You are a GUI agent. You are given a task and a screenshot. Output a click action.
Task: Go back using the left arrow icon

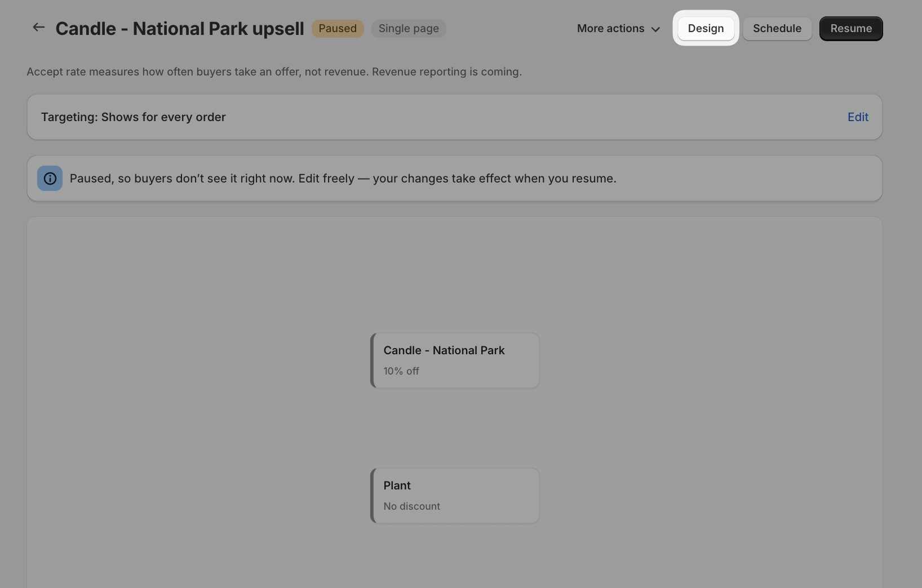click(x=38, y=28)
